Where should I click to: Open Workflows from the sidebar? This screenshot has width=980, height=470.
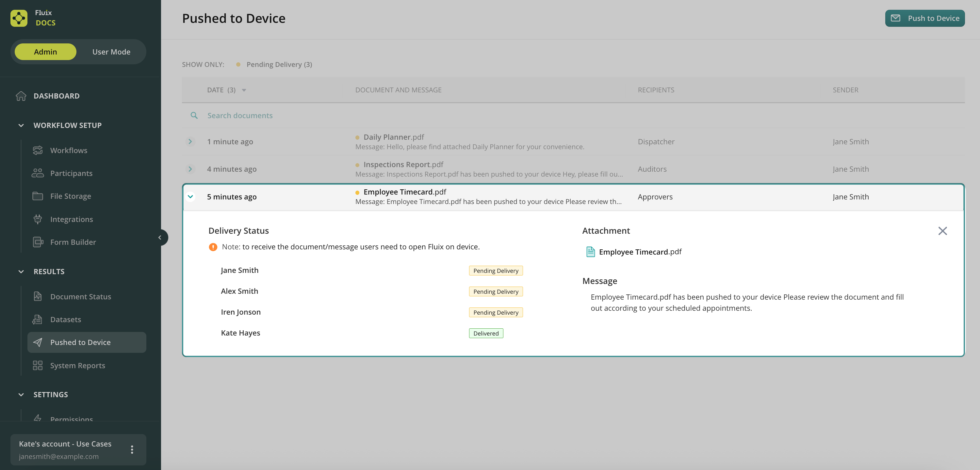[x=69, y=150]
